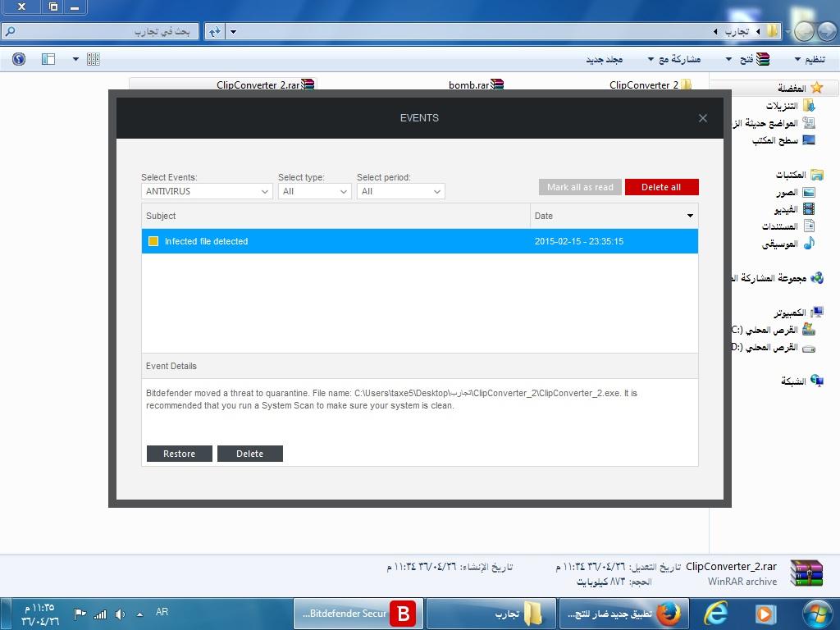Click the AR language indicator
The height and width of the screenshot is (630, 840).
point(162,612)
